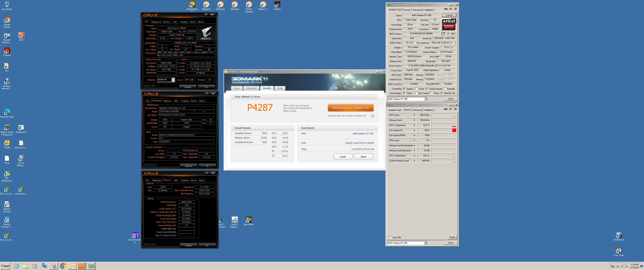Viewport: 644px width, 270px height.
Task: Switch to Advanced tab in 3DMark 11
Action: pyautogui.click(x=251, y=88)
